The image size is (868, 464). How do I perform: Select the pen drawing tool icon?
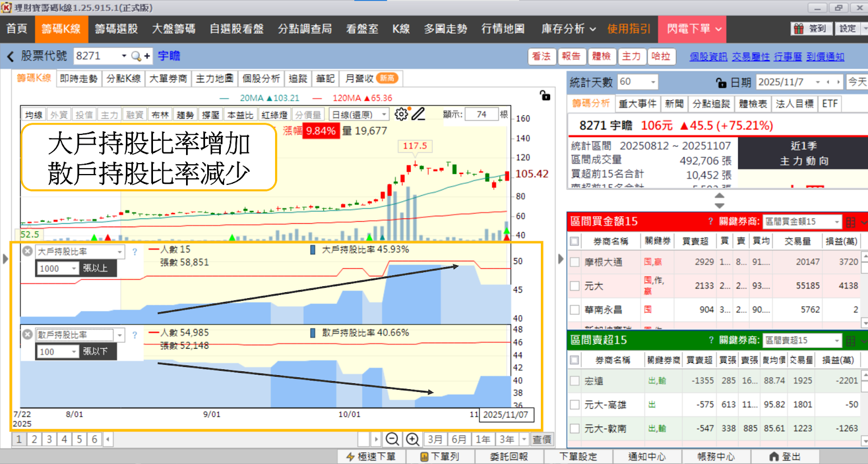click(x=418, y=114)
